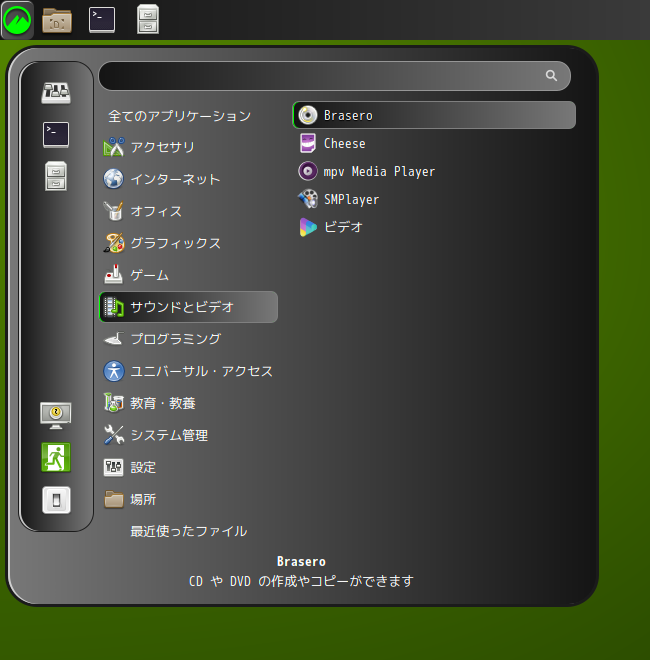Open the ゲーム category

(189, 275)
